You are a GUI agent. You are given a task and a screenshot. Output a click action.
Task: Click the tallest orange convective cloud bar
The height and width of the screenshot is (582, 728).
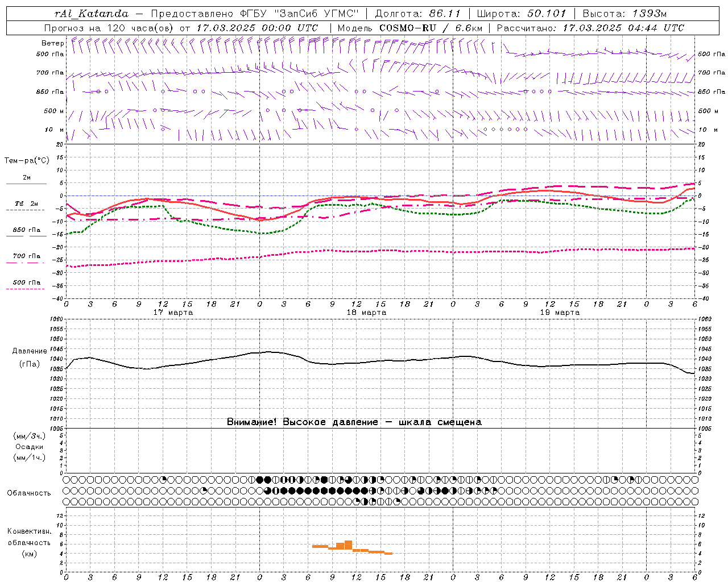click(x=348, y=544)
